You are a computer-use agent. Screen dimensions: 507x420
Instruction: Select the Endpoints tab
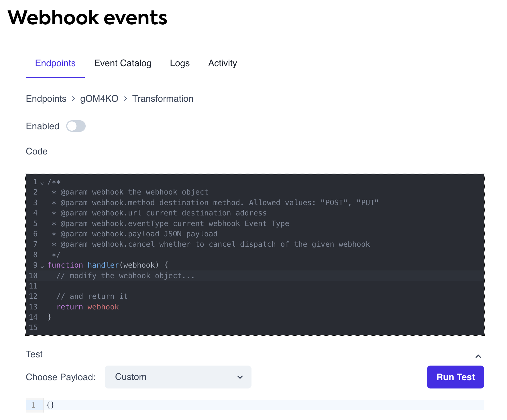coord(55,63)
